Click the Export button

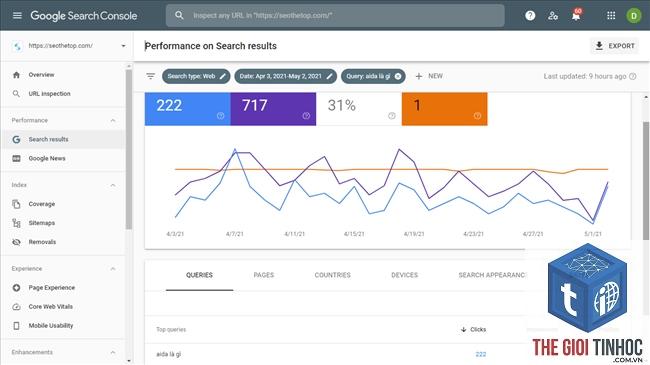[615, 46]
